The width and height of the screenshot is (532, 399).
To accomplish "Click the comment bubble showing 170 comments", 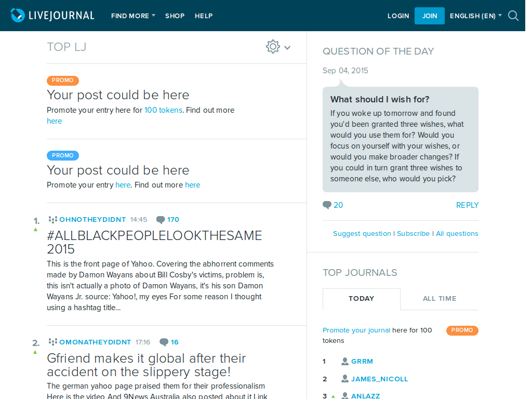I will [x=161, y=219].
